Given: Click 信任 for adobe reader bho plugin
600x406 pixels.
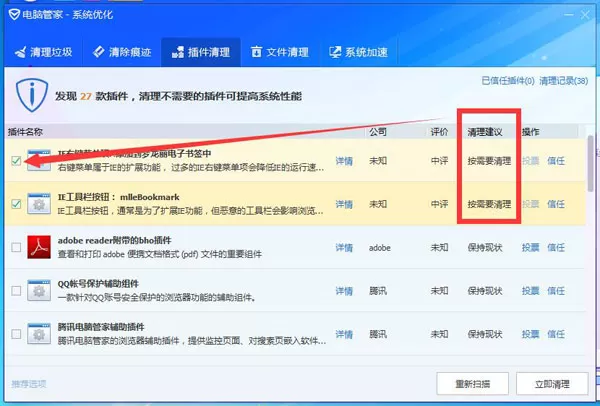Looking at the screenshot, I should (556, 248).
